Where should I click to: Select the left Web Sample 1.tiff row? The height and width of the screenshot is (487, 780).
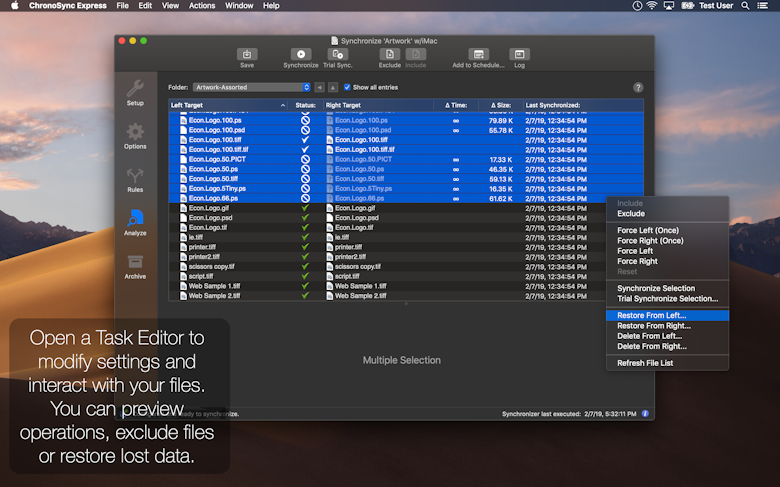[x=214, y=286]
